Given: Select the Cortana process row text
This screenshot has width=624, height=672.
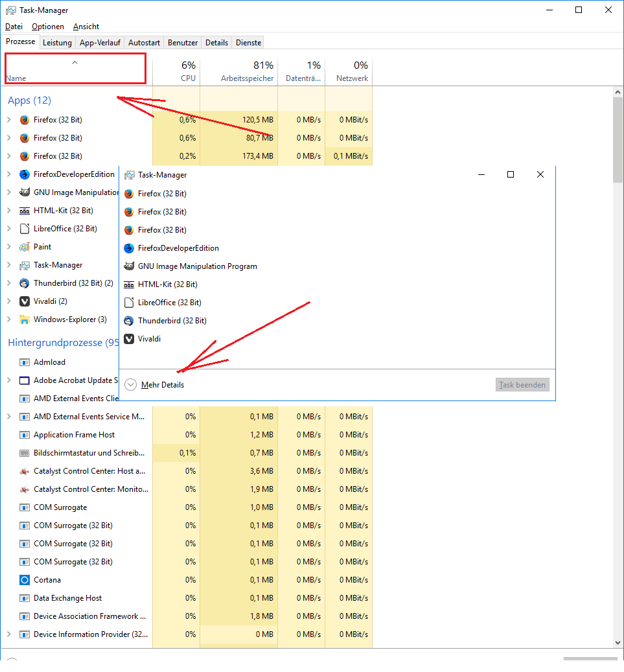Looking at the screenshot, I should (x=47, y=580).
